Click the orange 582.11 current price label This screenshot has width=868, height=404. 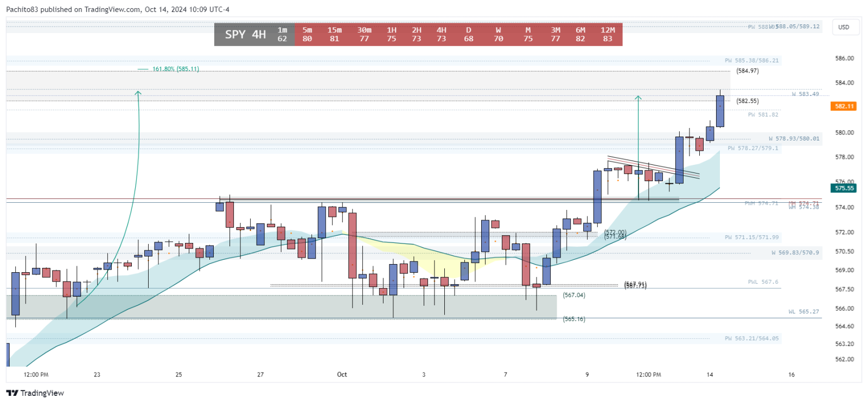(844, 106)
